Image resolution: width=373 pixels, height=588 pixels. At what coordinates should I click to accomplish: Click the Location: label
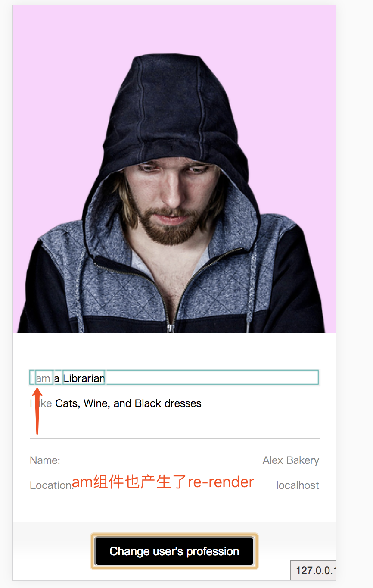tap(52, 485)
